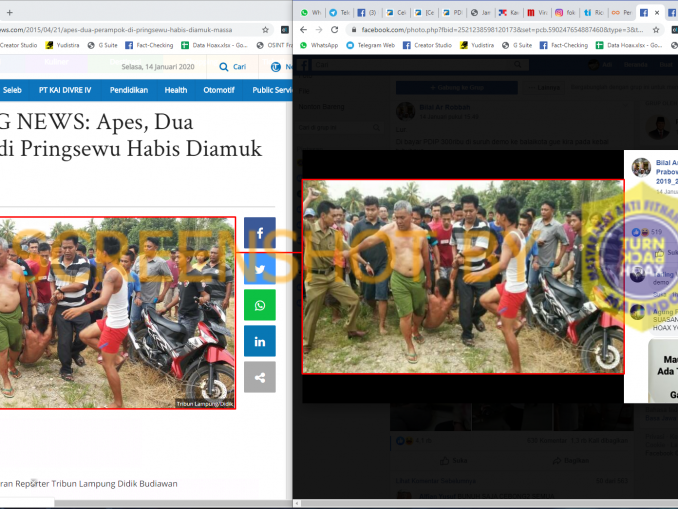Open the Otomotif menu section

tap(219, 90)
